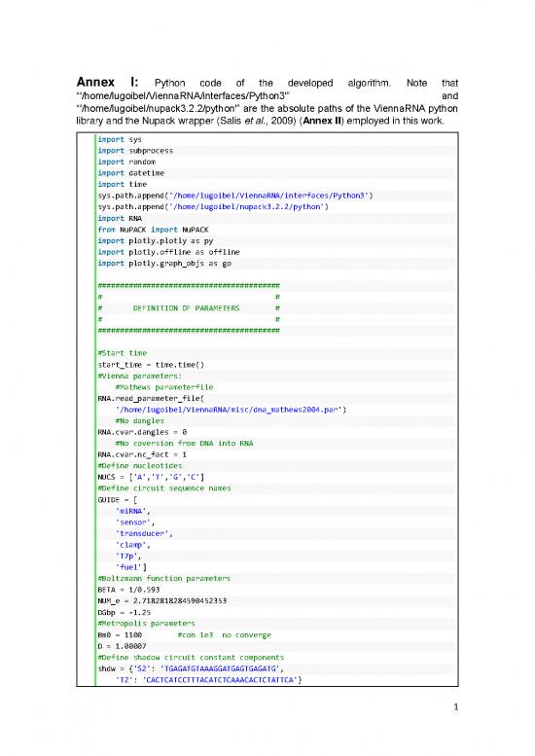This screenshot has width=535, height=756.
Task: Click 'DEFINITION OF PARAMETERS' comment banner
Action: 186,308
